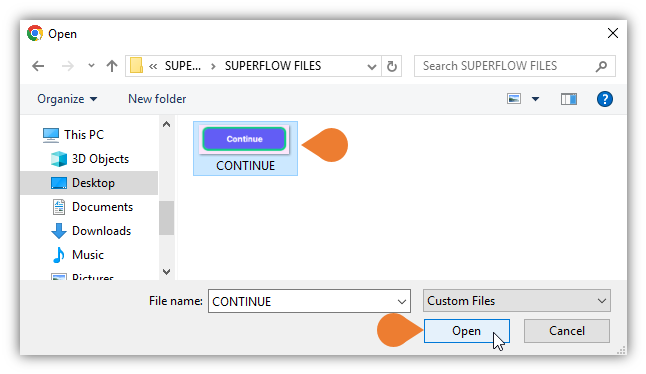Go up one folder level

112,66
